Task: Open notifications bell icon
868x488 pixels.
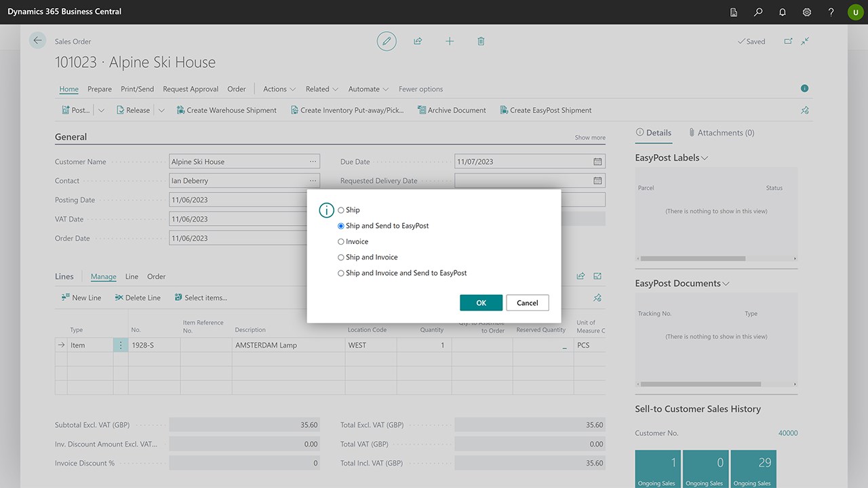Action: pos(783,12)
